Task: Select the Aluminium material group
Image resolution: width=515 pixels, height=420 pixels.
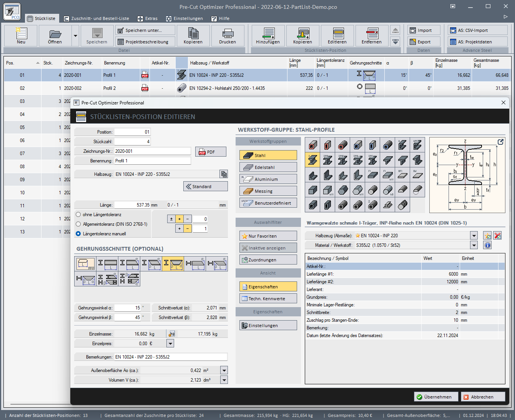Action: tap(268, 179)
